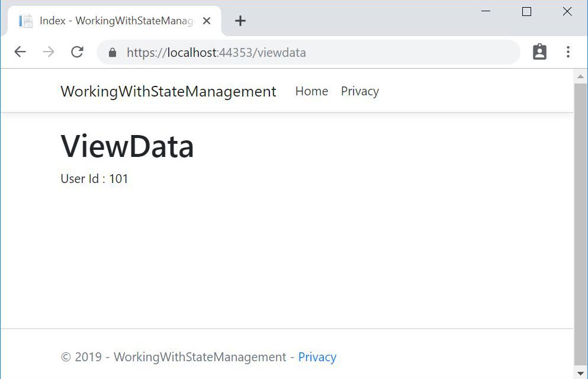Click the scrollbar up arrow
Screen dimensions: 588x379
pyautogui.click(x=580, y=76)
